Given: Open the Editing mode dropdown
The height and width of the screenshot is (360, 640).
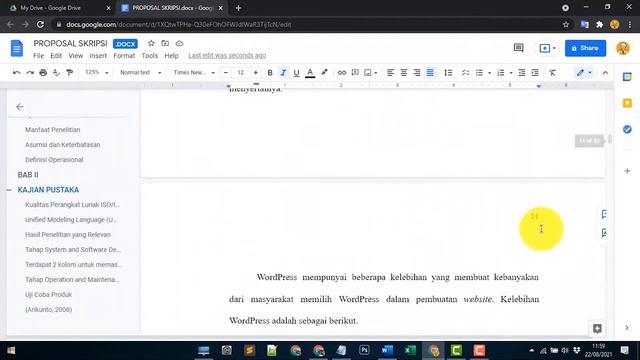Looking at the screenshot, I should pos(584,73).
